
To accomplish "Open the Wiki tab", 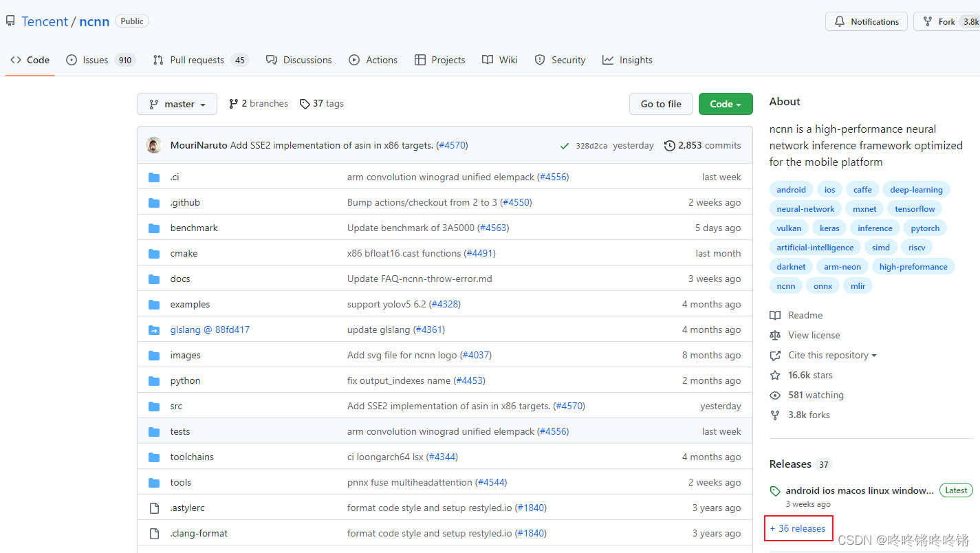I will click(500, 60).
